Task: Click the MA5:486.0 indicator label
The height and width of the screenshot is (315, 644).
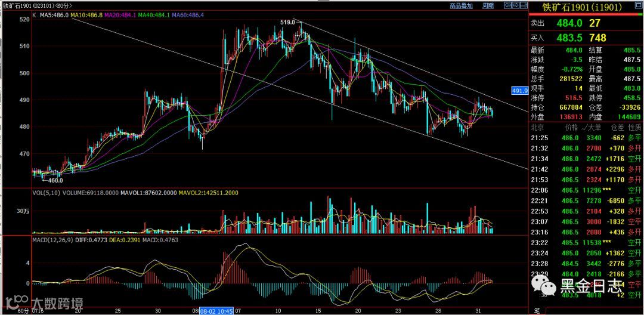Action: [53, 15]
